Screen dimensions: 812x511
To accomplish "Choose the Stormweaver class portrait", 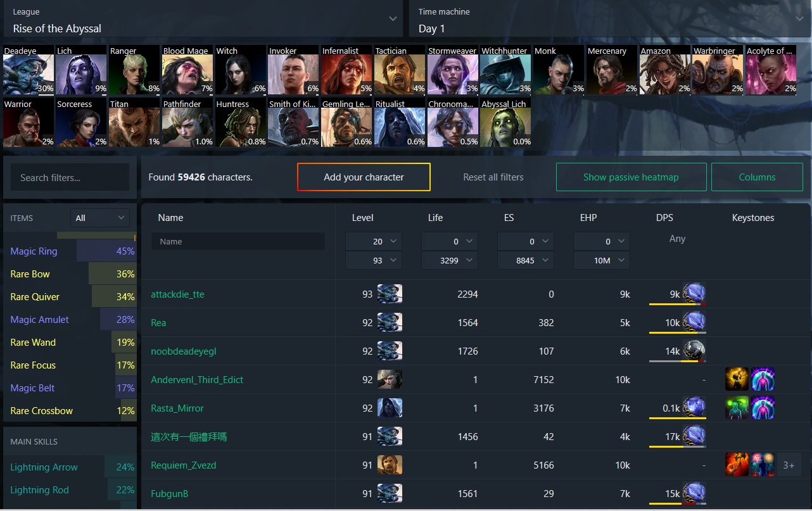I will (453, 70).
